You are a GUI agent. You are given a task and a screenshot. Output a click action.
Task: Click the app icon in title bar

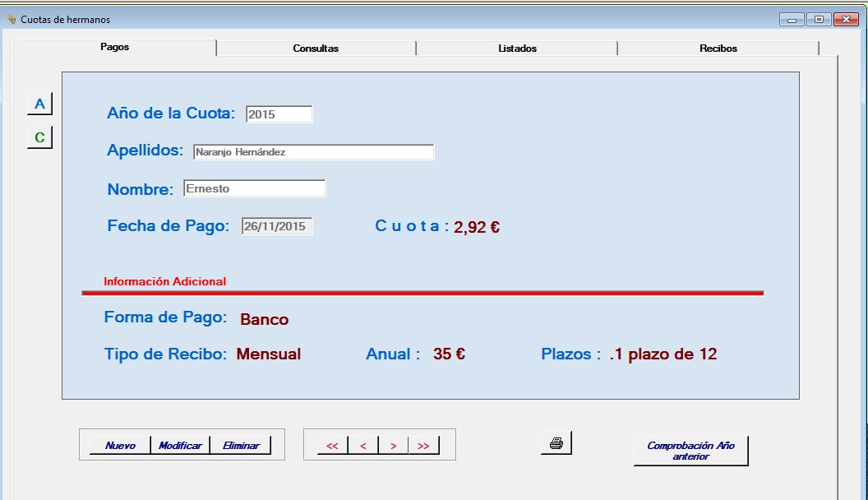pyautogui.click(x=11, y=19)
